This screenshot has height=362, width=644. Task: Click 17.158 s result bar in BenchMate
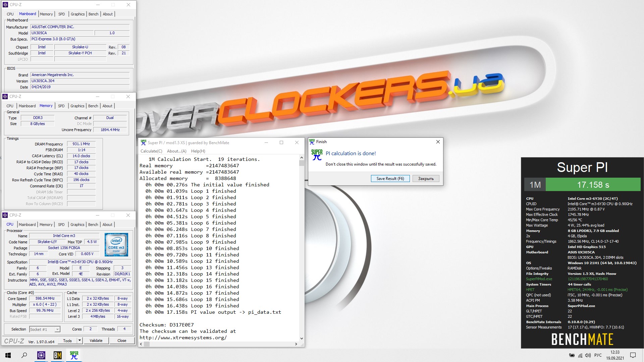[x=593, y=185]
